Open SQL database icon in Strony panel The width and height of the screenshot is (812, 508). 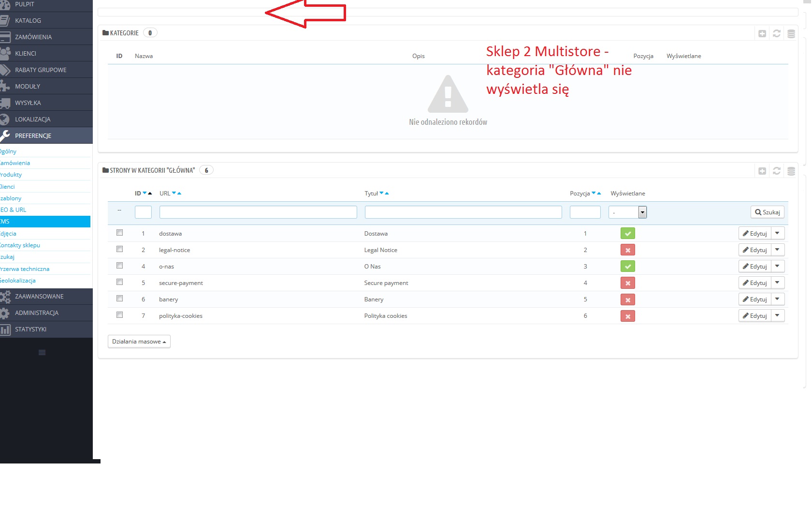pyautogui.click(x=791, y=171)
